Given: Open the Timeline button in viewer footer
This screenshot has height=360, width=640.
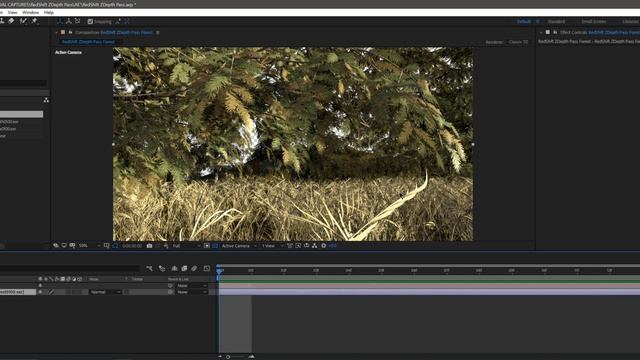Looking at the screenshot, I should [307, 246].
